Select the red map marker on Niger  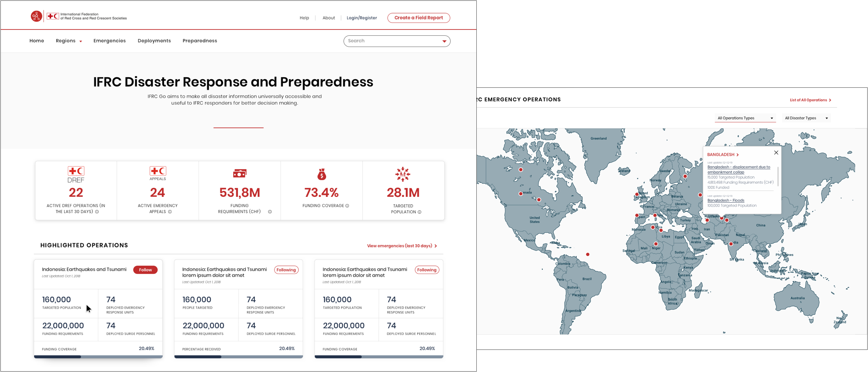click(x=656, y=244)
